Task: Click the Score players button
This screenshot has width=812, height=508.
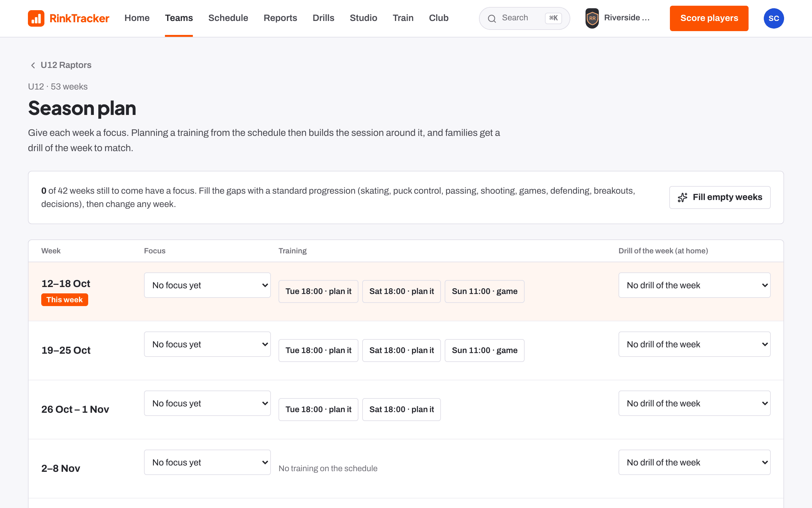Action: [x=709, y=18]
